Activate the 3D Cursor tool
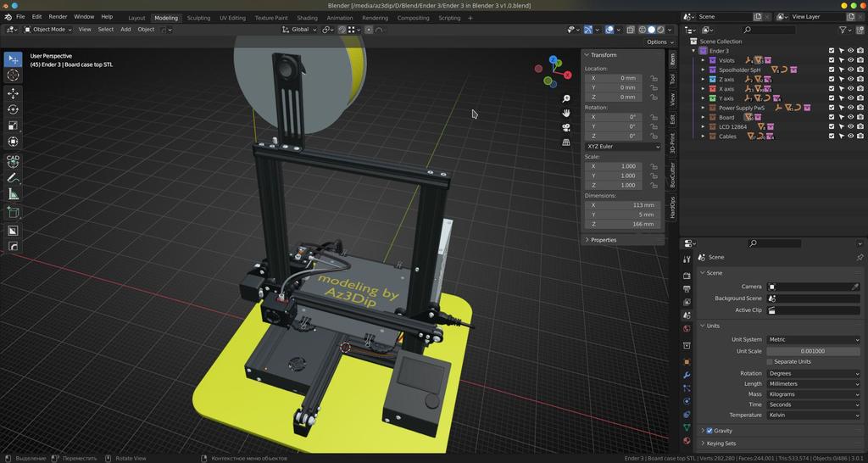Image resolution: width=868 pixels, height=463 pixels. (13, 75)
